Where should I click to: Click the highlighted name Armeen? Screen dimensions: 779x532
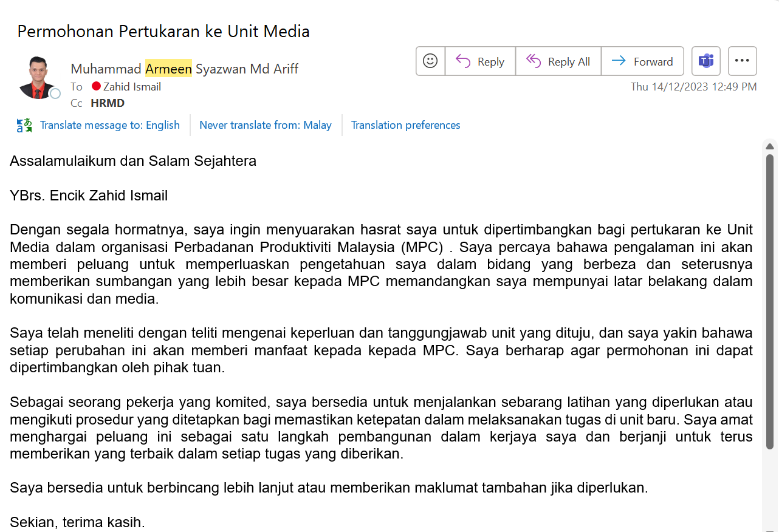[168, 69]
